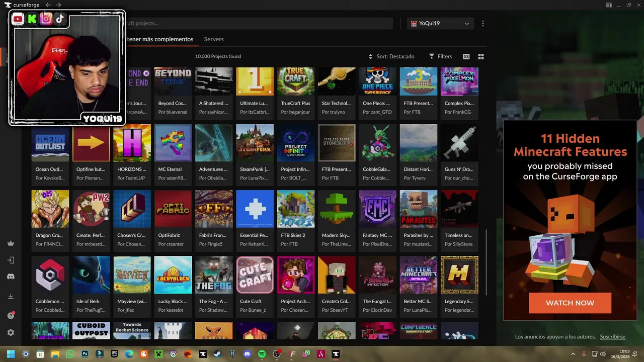Viewport: 644px width, 362px height.
Task: Open the help icon in the sidebar
Action: tap(11, 315)
